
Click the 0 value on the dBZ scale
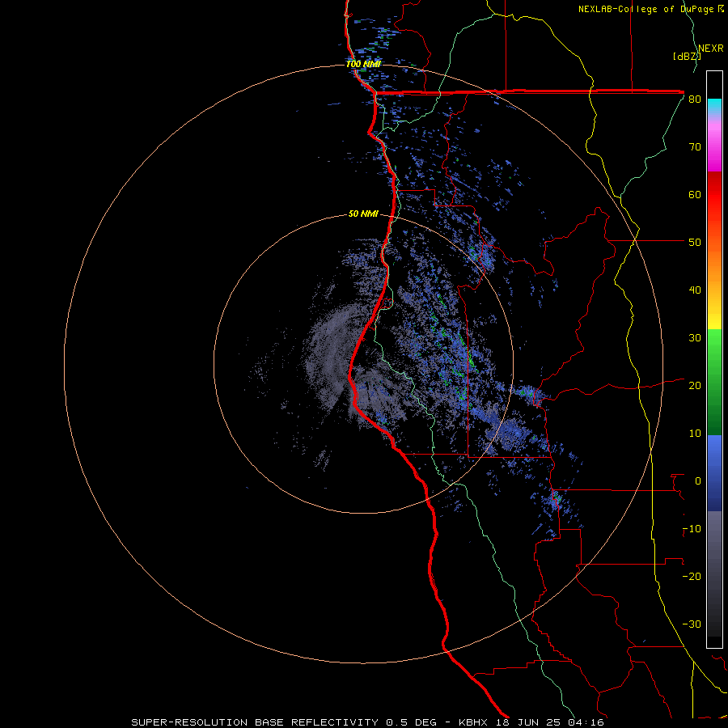[x=698, y=481]
